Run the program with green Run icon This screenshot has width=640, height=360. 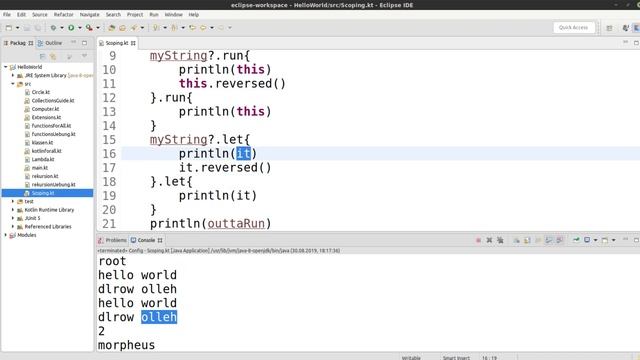coord(71,28)
